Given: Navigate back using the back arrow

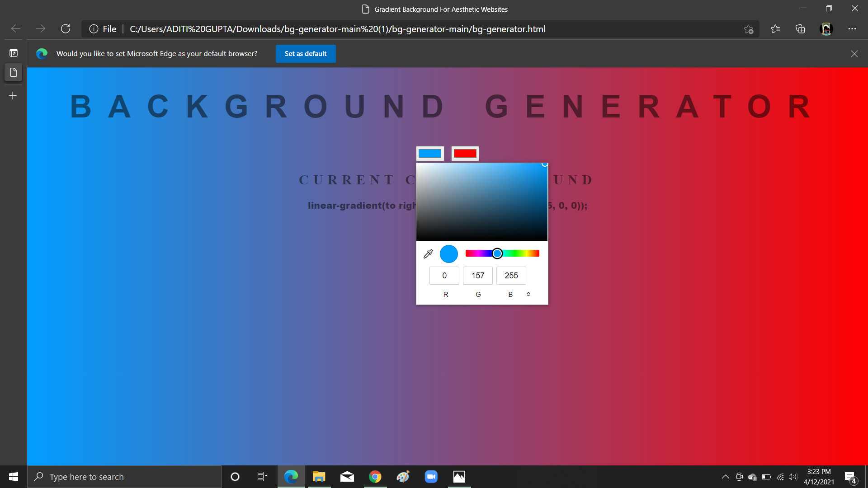Looking at the screenshot, I should coord(15,28).
